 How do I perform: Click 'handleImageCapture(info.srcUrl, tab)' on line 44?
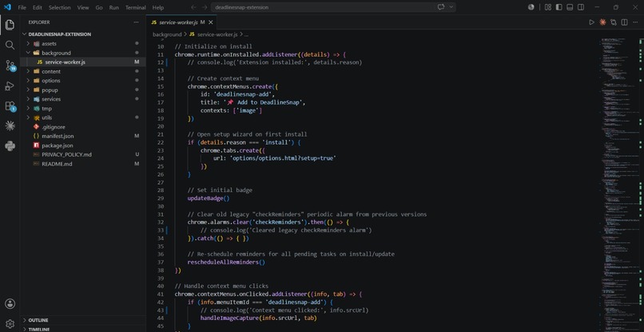point(258,318)
